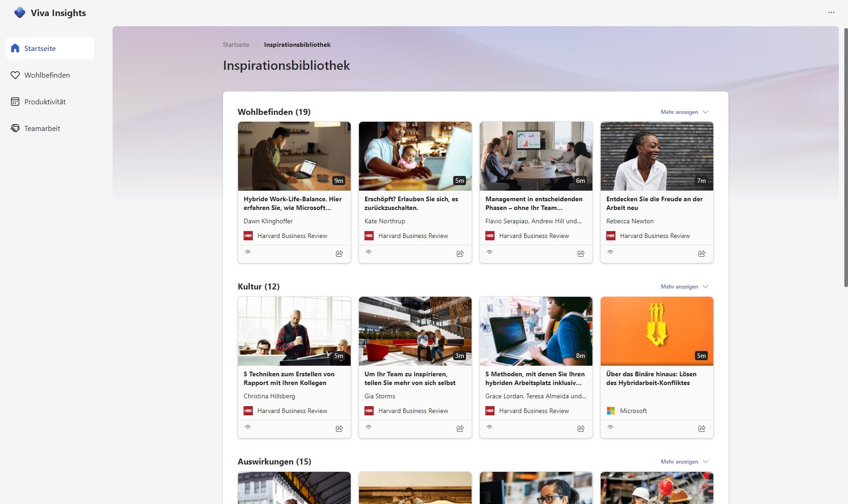848x504 pixels.
Task: Open the three-dots more options menu
Action: pyautogui.click(x=831, y=12)
